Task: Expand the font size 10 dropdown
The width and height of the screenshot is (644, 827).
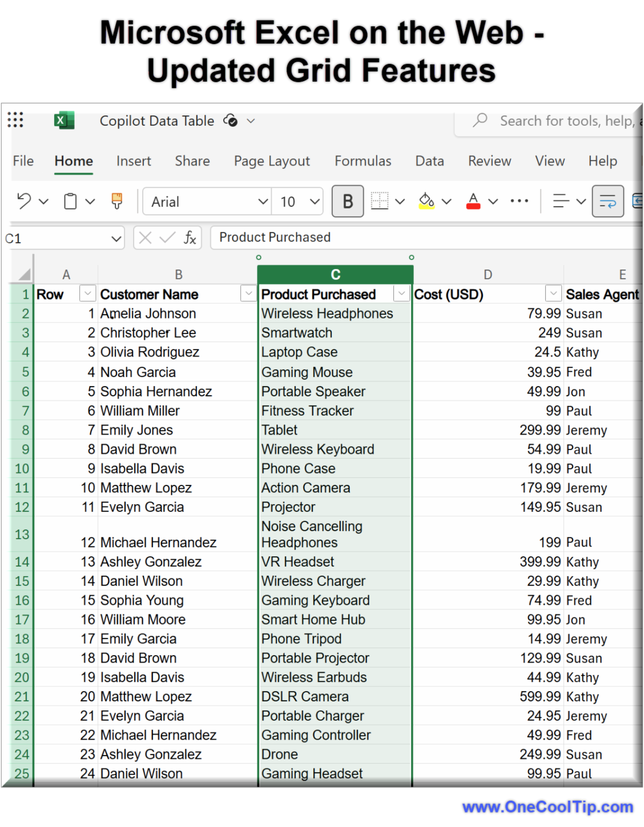Action: tap(314, 202)
